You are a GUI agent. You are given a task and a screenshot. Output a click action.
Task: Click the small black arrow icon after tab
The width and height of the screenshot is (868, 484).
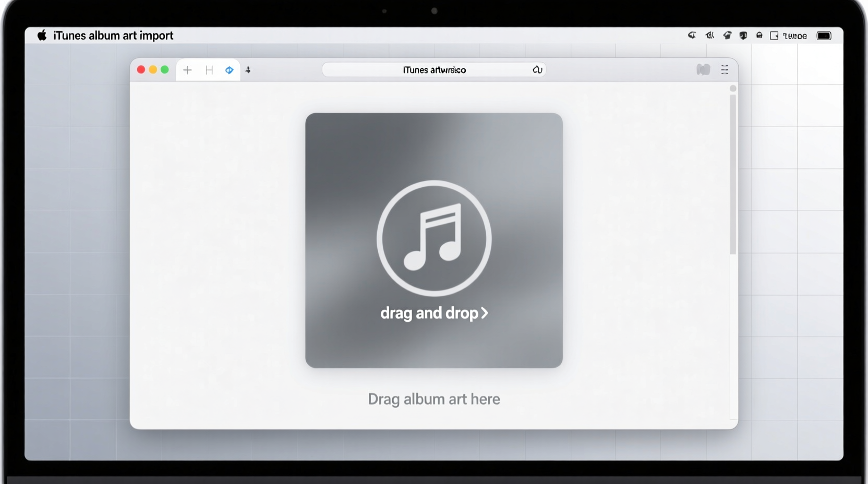(x=248, y=70)
